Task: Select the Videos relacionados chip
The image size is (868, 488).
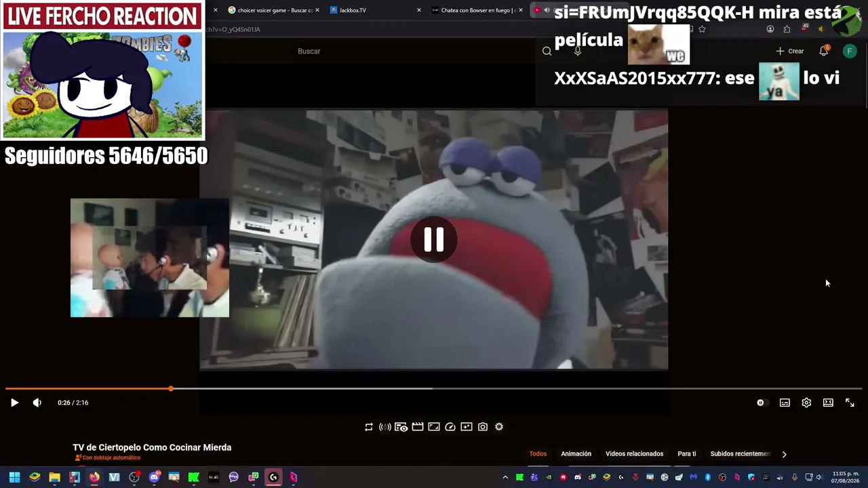Action: coord(634,454)
